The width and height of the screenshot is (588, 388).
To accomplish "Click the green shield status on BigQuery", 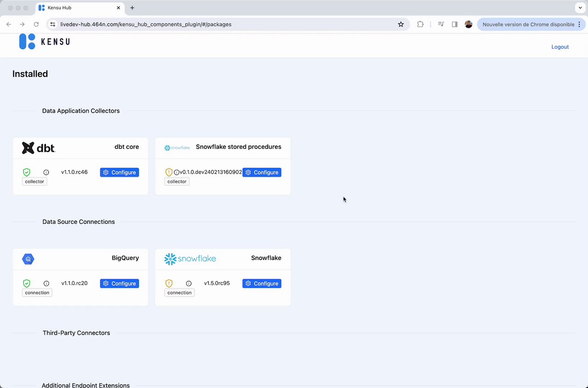I will 27,284.
